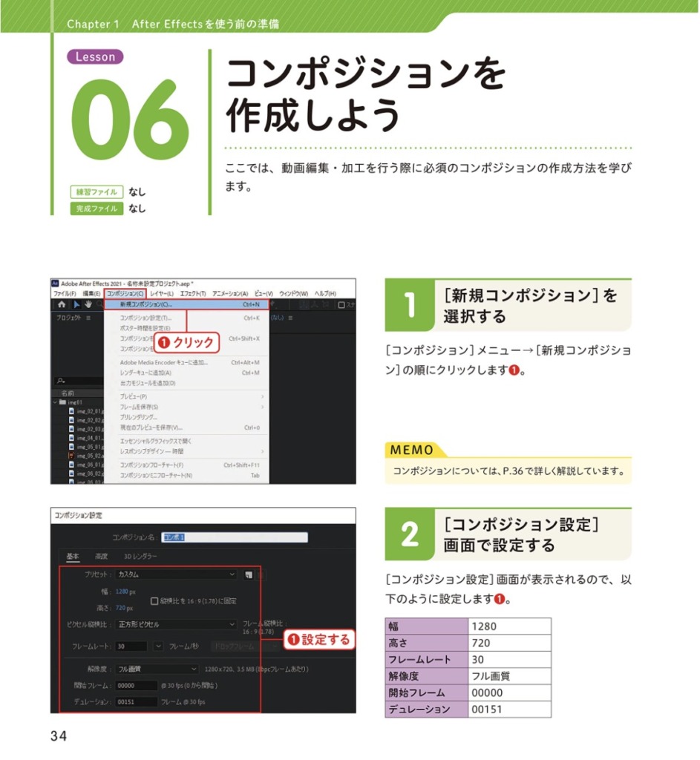Switch to the 基本 tab
The height and width of the screenshot is (760, 700).
(x=73, y=557)
